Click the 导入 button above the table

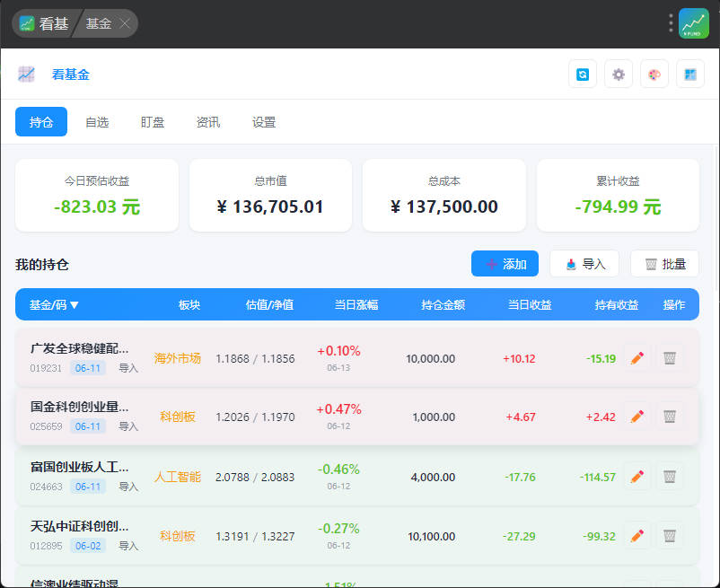[584, 264]
